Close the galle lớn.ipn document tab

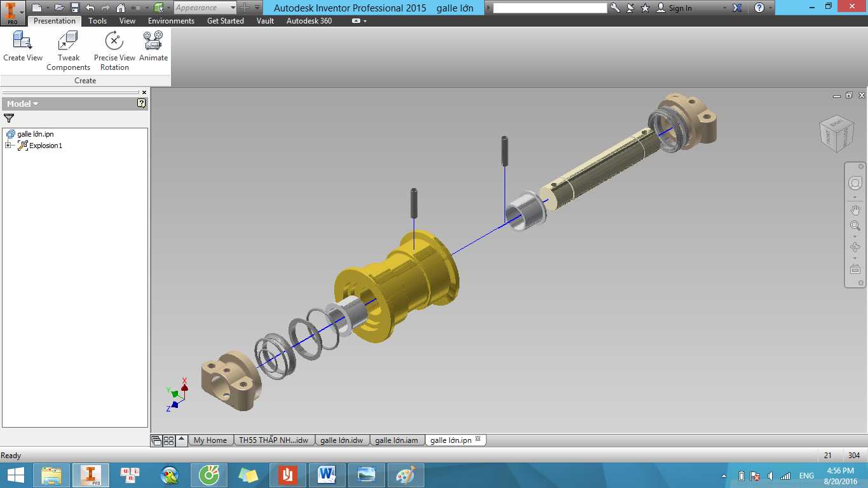click(478, 439)
